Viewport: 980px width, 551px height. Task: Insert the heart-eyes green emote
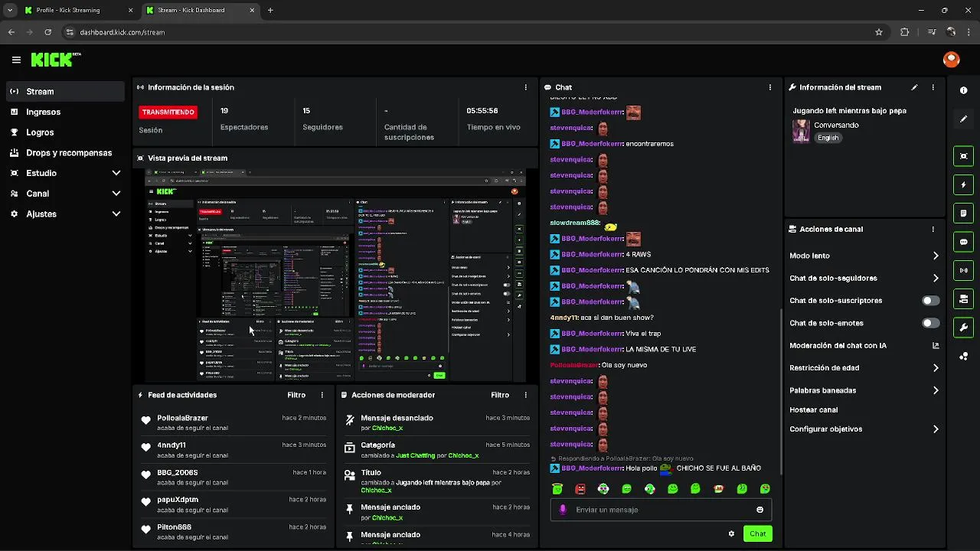[765, 489]
